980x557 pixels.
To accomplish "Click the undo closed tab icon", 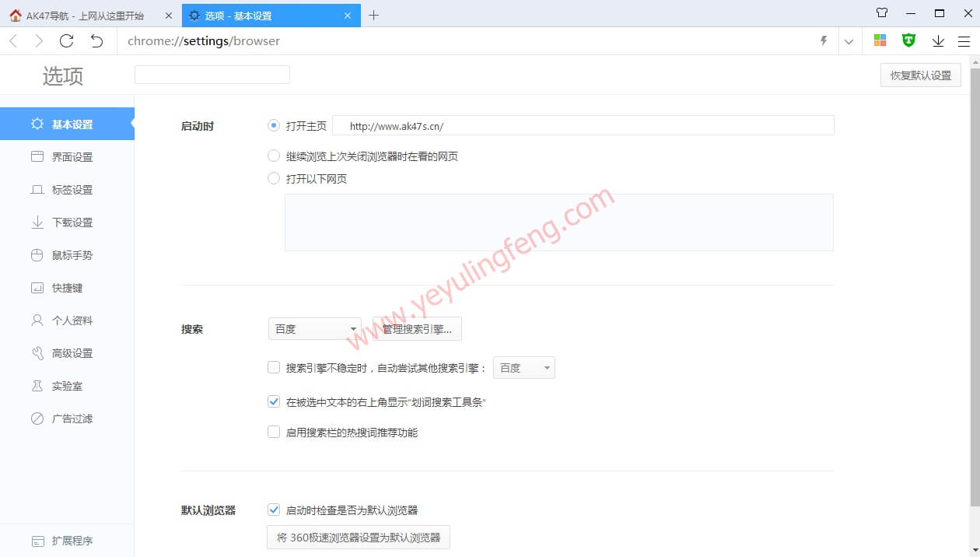I will [x=96, y=41].
